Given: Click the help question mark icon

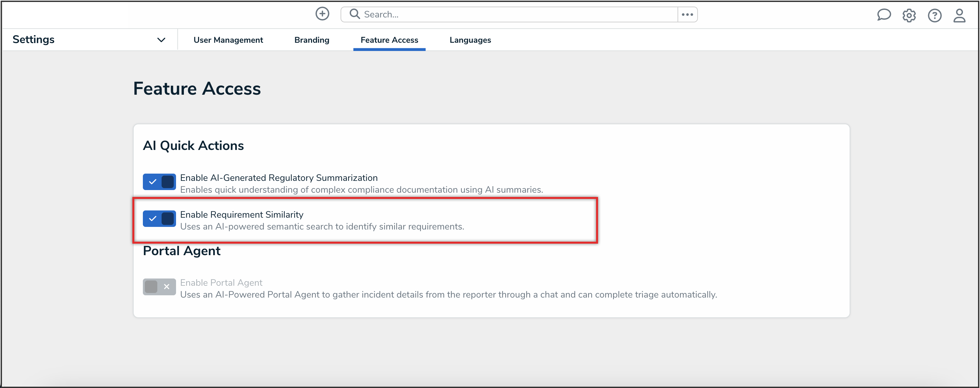Looking at the screenshot, I should tap(934, 15).
